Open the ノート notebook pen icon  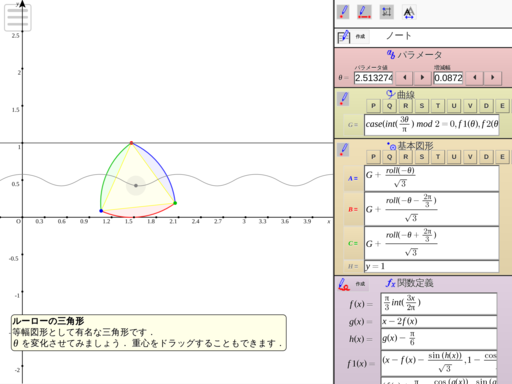click(343, 37)
